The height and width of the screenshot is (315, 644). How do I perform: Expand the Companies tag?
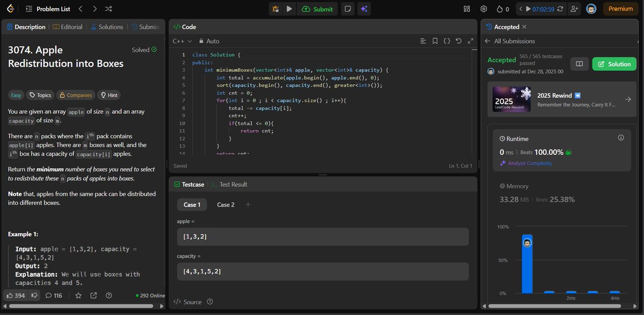[76, 95]
